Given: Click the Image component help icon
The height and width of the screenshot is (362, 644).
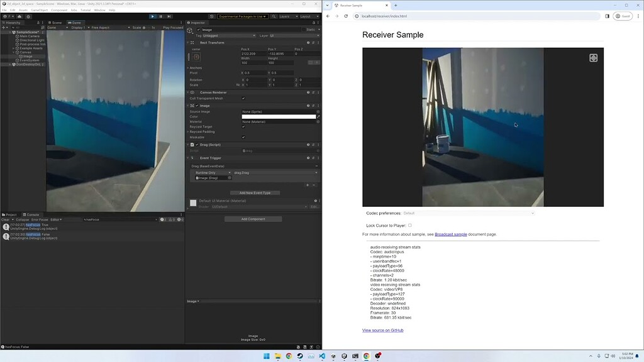Looking at the screenshot, I should click(308, 106).
